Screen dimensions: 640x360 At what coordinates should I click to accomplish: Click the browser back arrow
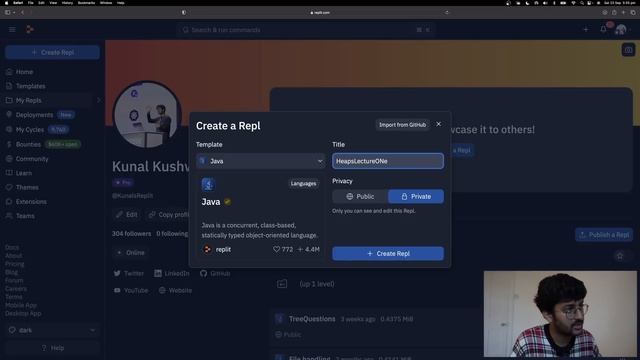pyautogui.click(x=22, y=13)
